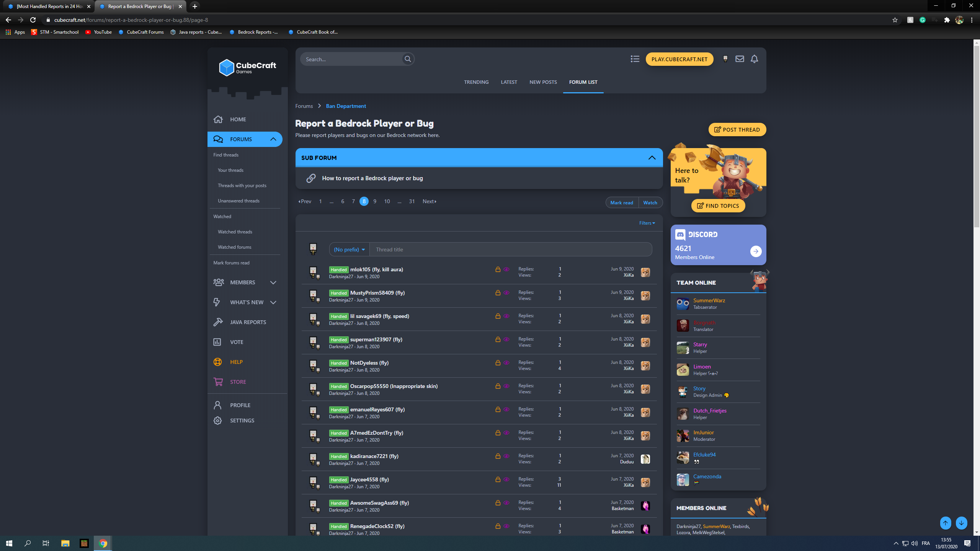Click in the forum Search field
The width and height of the screenshot is (980, 551).
352,59
